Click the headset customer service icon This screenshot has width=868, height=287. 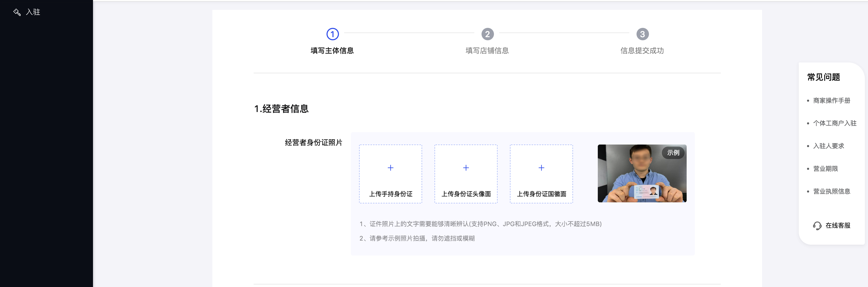tap(817, 226)
